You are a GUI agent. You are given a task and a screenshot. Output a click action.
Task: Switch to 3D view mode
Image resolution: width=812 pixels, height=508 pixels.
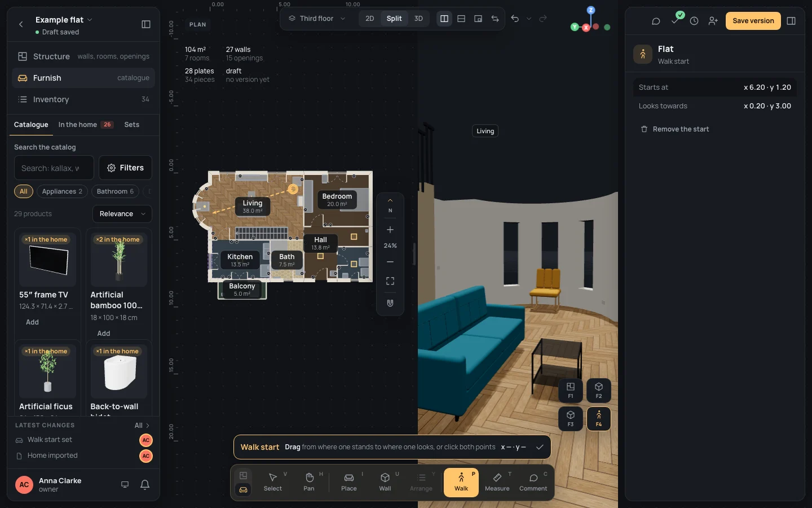pyautogui.click(x=418, y=19)
